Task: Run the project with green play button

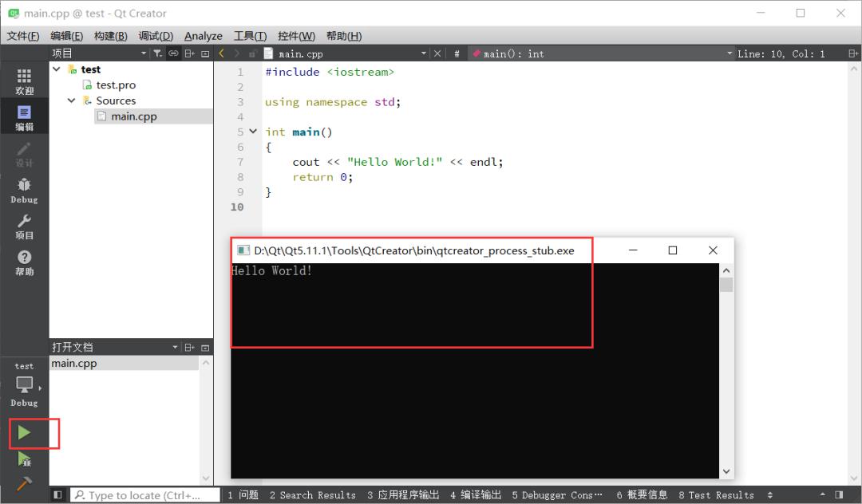Action: pos(24,433)
